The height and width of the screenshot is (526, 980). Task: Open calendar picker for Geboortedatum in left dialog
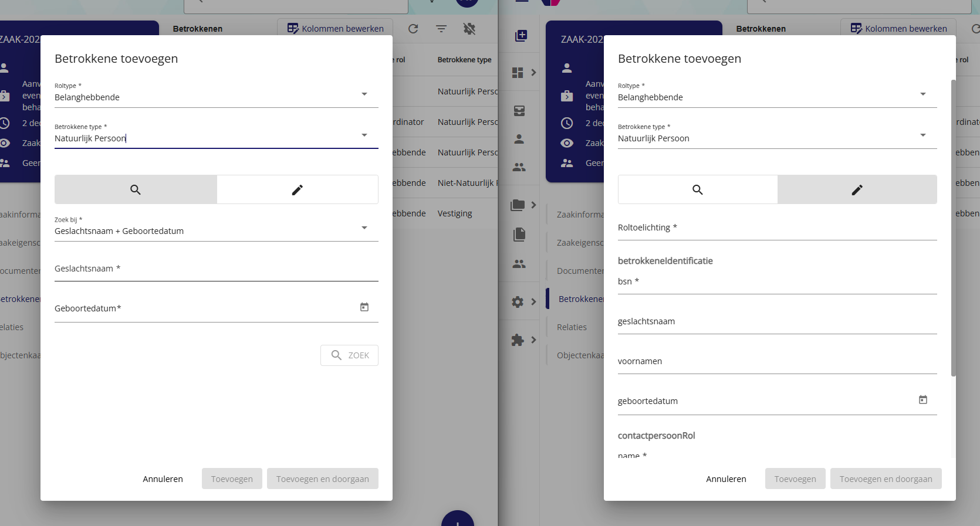[364, 307]
